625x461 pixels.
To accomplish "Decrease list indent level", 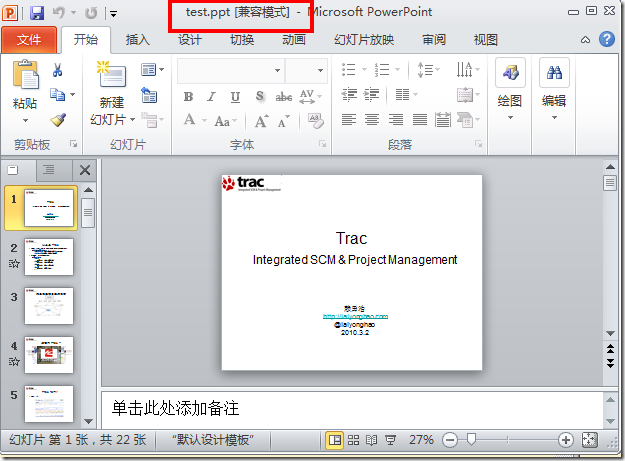I will pos(349,95).
